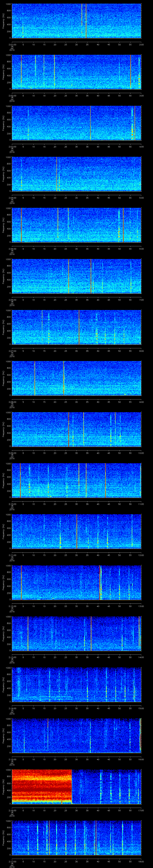Click "Frequency (Hz)" axis label of 2:01:00 panel
The width and height of the screenshot is (153, 868).
point(3,21)
